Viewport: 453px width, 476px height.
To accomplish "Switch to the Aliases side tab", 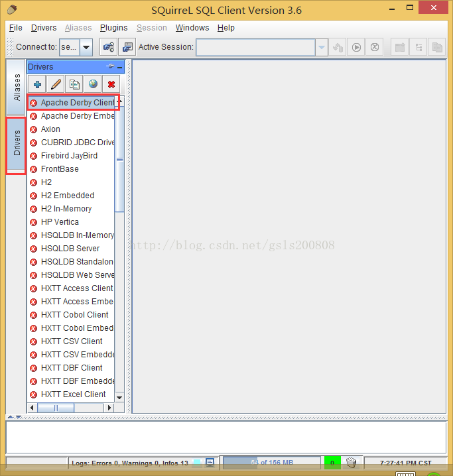I will point(17,88).
